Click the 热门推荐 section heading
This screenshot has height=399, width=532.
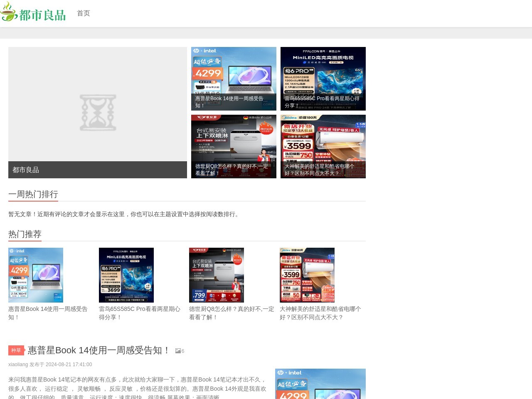tap(25, 234)
